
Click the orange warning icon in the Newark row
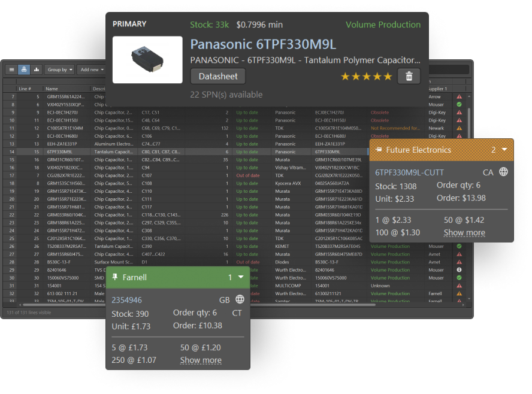[459, 128]
